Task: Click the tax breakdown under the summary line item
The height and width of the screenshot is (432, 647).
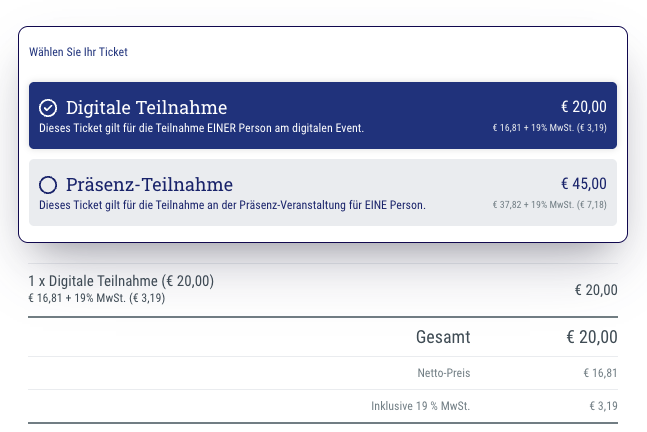Action: pyautogui.click(x=96, y=298)
